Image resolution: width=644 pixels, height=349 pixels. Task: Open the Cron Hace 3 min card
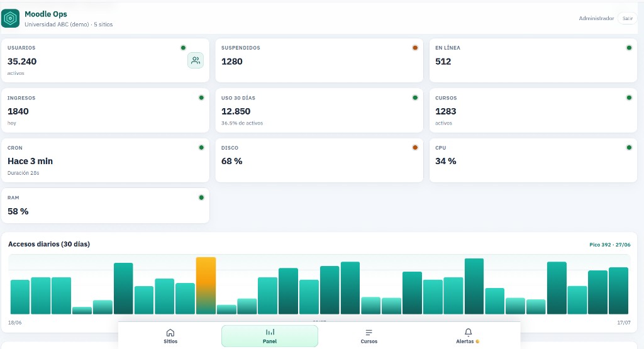[105, 160]
